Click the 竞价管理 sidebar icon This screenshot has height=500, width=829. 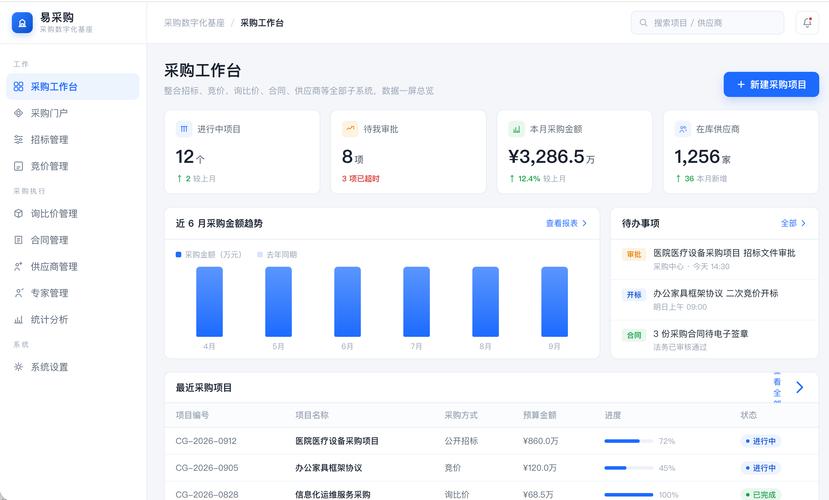(x=19, y=166)
